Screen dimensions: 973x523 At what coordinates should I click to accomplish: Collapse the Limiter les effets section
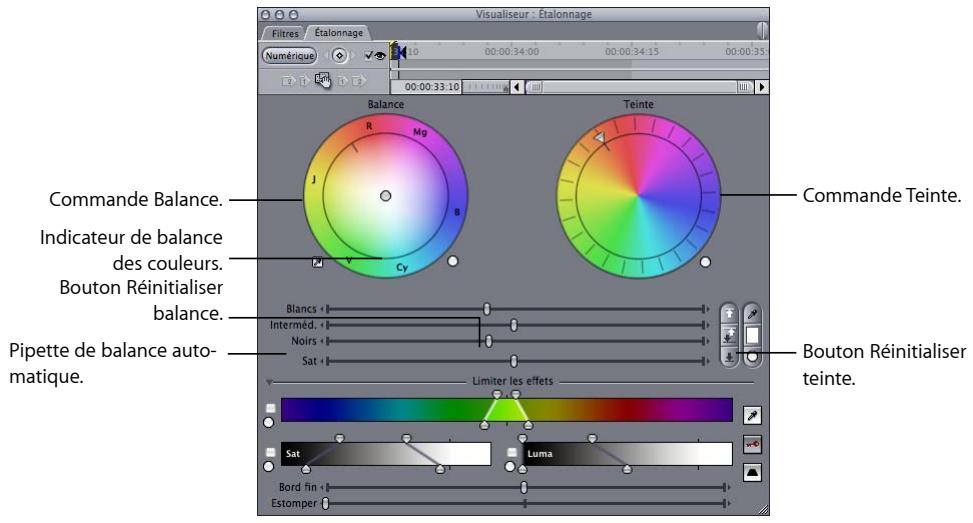coord(269,382)
